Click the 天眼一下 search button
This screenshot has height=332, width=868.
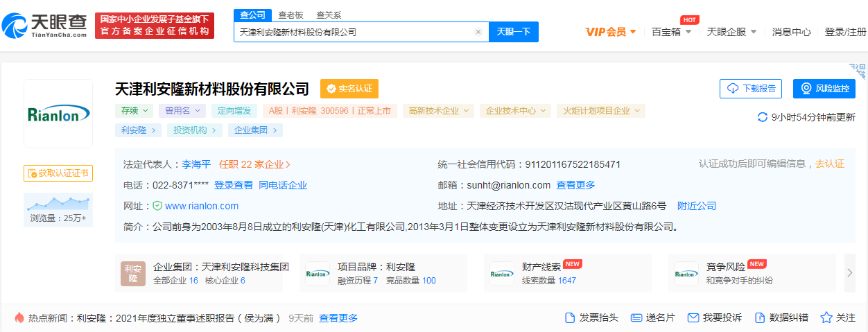tap(514, 32)
